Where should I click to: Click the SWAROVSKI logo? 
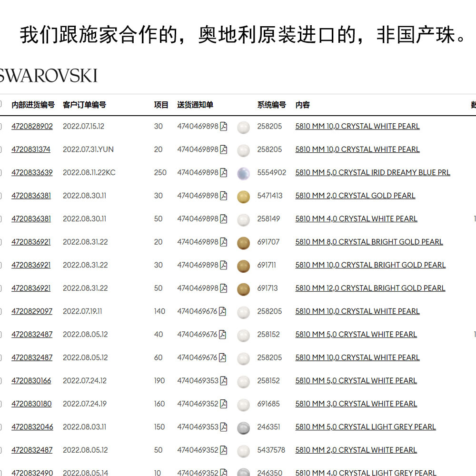tap(49, 76)
